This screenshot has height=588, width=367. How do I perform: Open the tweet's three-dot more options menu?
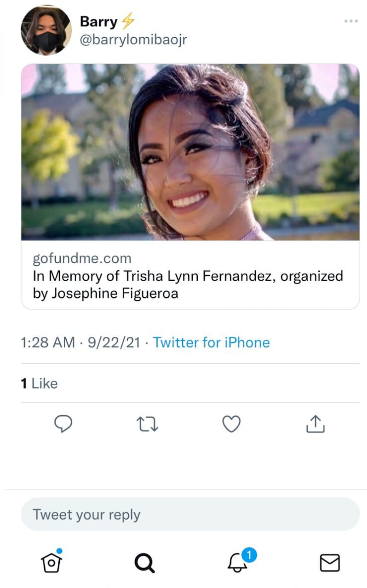[x=350, y=21]
